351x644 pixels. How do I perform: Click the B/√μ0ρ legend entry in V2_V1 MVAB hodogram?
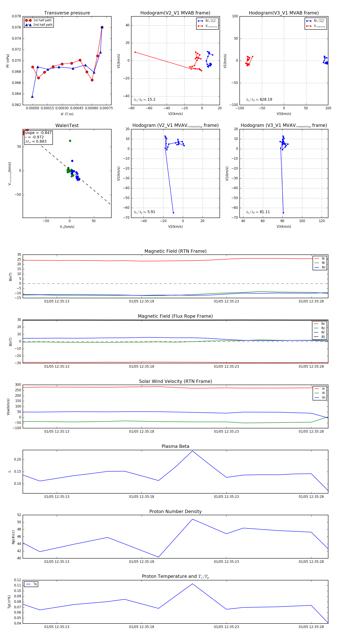click(x=207, y=21)
